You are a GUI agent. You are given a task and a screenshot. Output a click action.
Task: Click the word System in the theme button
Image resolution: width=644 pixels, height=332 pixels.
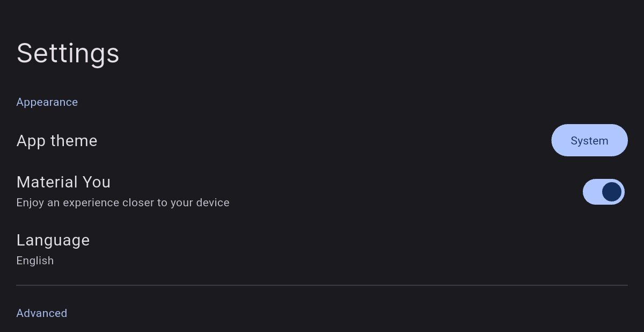pyautogui.click(x=589, y=141)
